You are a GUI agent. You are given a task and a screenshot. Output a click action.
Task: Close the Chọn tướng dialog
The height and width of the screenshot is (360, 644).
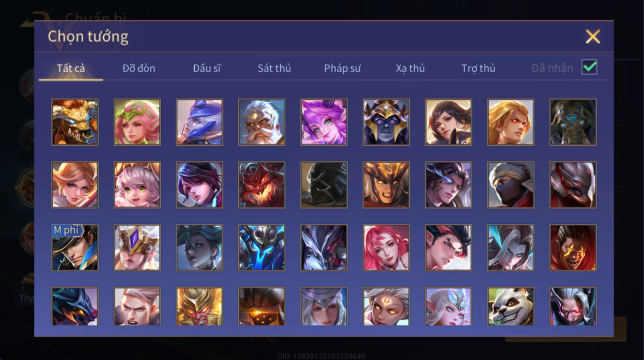click(x=593, y=37)
